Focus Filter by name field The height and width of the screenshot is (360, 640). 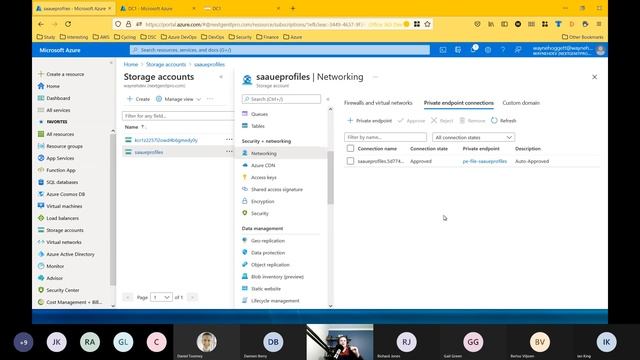pyautogui.click(x=385, y=138)
